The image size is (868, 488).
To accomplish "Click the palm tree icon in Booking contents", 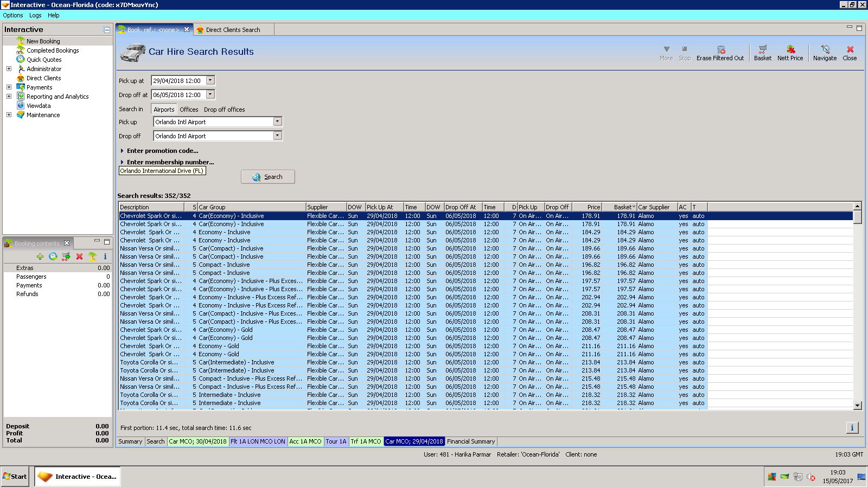I will click(92, 256).
